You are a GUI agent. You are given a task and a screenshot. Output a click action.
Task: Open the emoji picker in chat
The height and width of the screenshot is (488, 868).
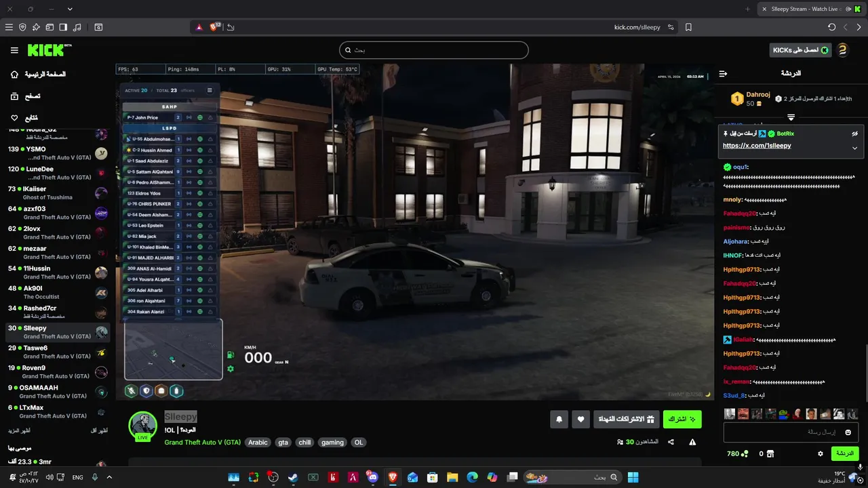click(848, 432)
